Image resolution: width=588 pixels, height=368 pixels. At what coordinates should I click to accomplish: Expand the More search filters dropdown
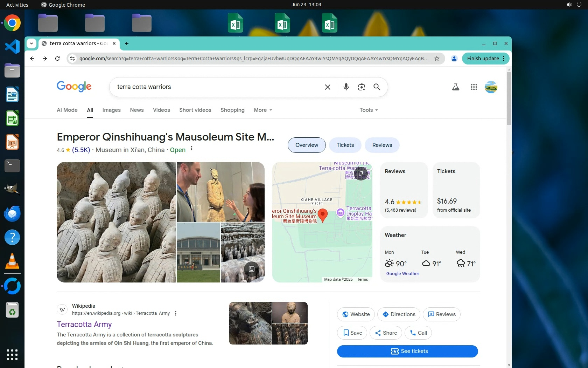(x=263, y=110)
